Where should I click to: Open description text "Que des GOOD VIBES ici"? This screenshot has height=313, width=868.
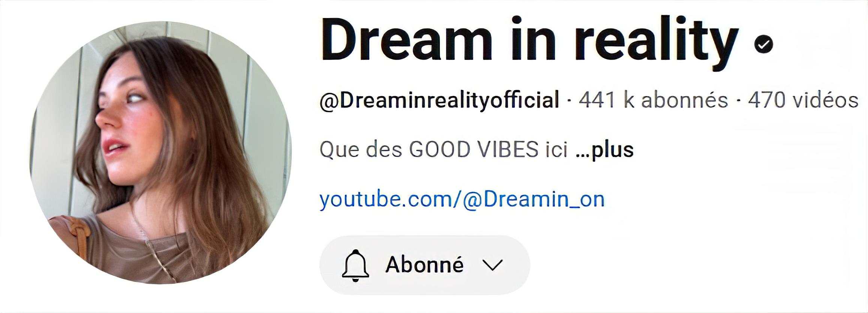[443, 150]
